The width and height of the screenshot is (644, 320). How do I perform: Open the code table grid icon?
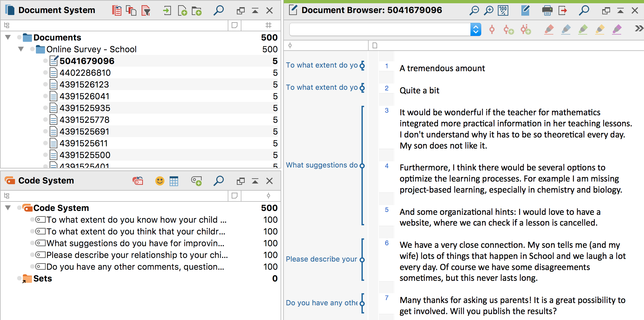pyautogui.click(x=174, y=181)
